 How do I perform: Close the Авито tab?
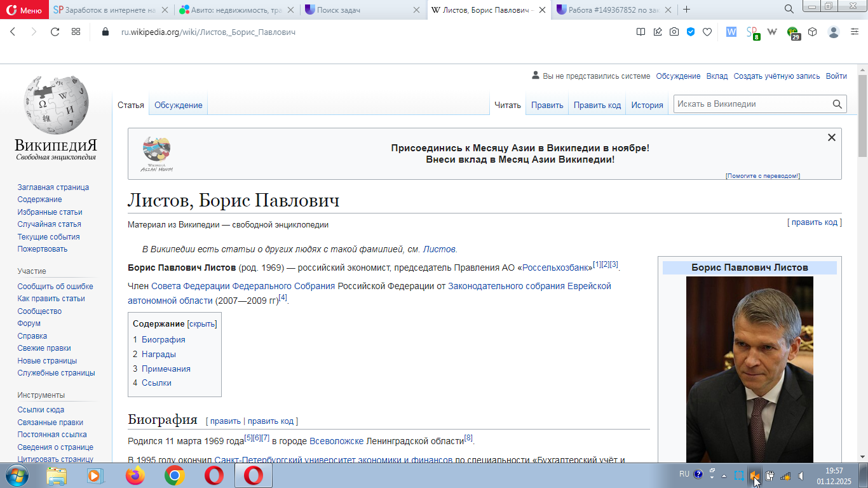[290, 10]
